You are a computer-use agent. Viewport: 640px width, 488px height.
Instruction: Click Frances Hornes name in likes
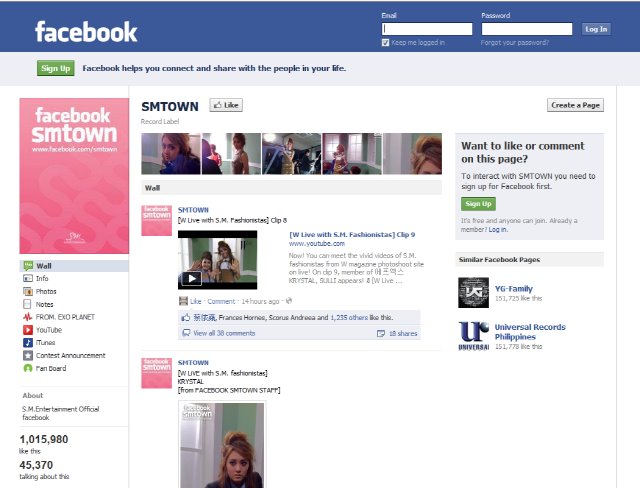pyautogui.click(x=242, y=317)
